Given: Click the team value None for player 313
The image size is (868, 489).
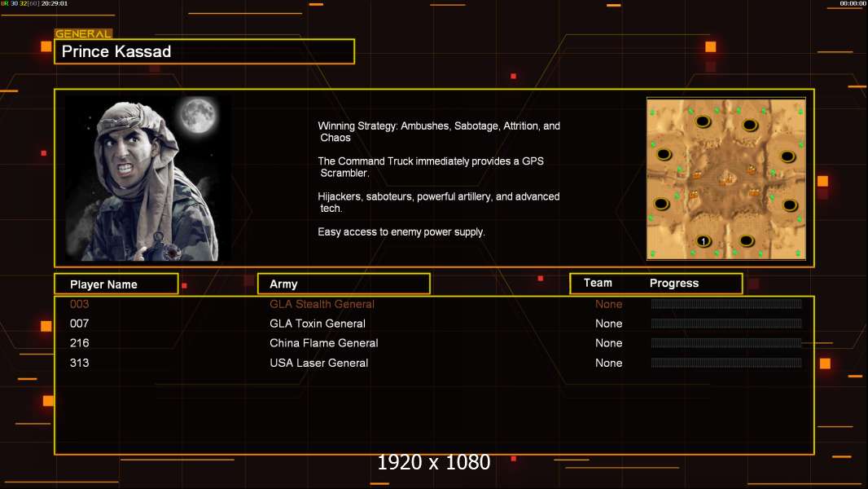Looking at the screenshot, I should pyautogui.click(x=608, y=363).
